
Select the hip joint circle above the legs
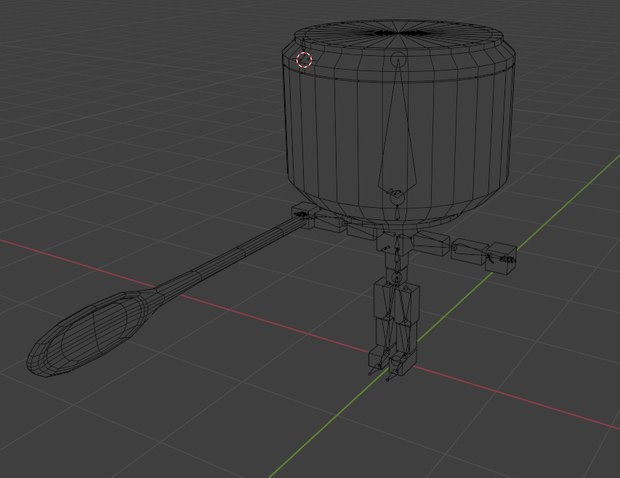397,276
